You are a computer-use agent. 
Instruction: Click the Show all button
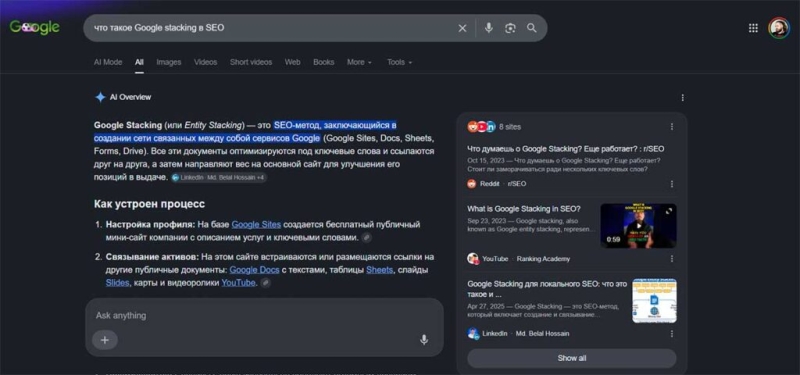click(x=572, y=358)
